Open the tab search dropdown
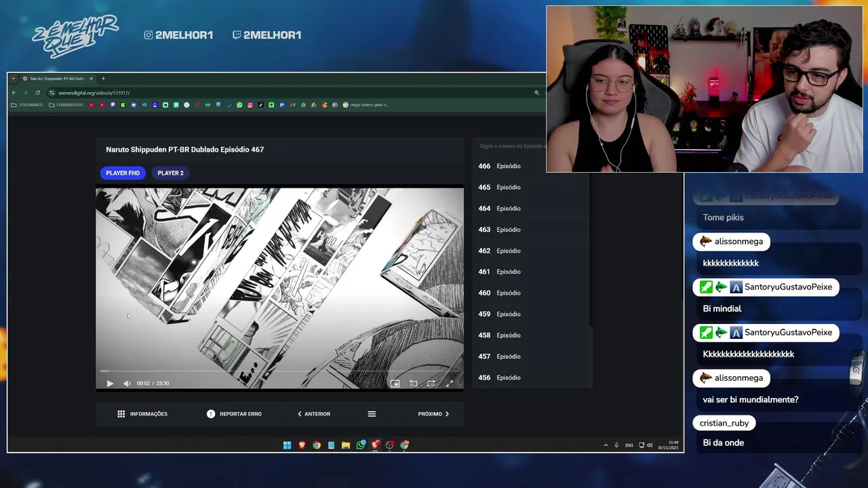This screenshot has width=868, height=488. [x=14, y=79]
